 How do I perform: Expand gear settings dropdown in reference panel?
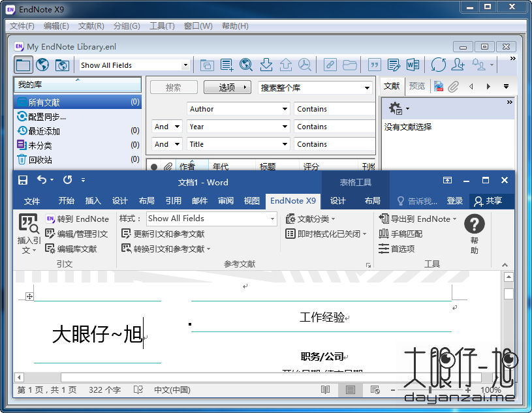pyautogui.click(x=407, y=109)
